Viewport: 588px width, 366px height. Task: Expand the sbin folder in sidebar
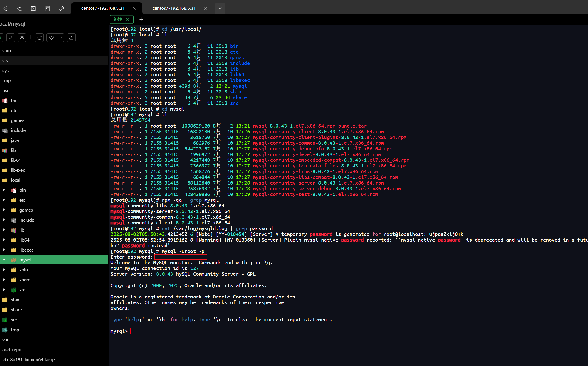pos(4,270)
